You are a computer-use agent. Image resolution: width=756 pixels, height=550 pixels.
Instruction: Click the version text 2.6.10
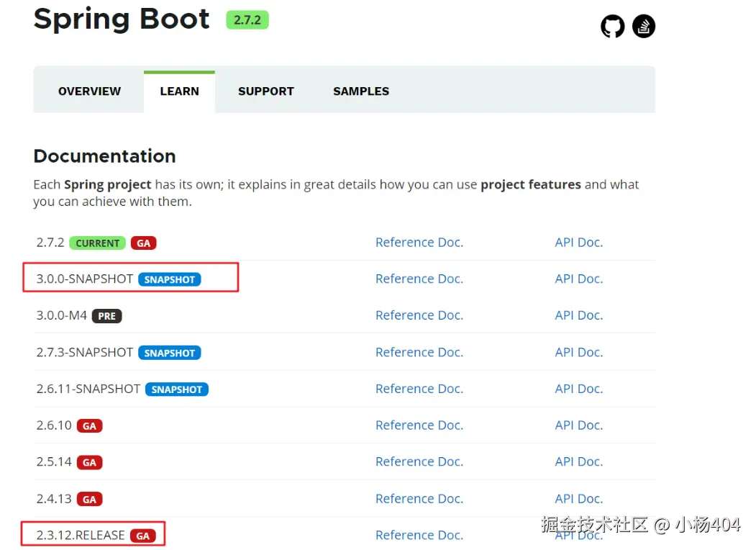[54, 425]
